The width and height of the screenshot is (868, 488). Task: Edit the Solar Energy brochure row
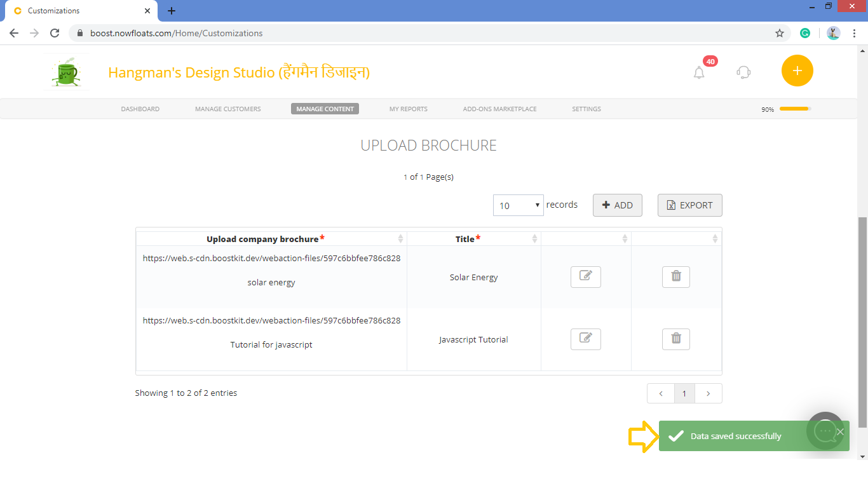[x=586, y=277]
